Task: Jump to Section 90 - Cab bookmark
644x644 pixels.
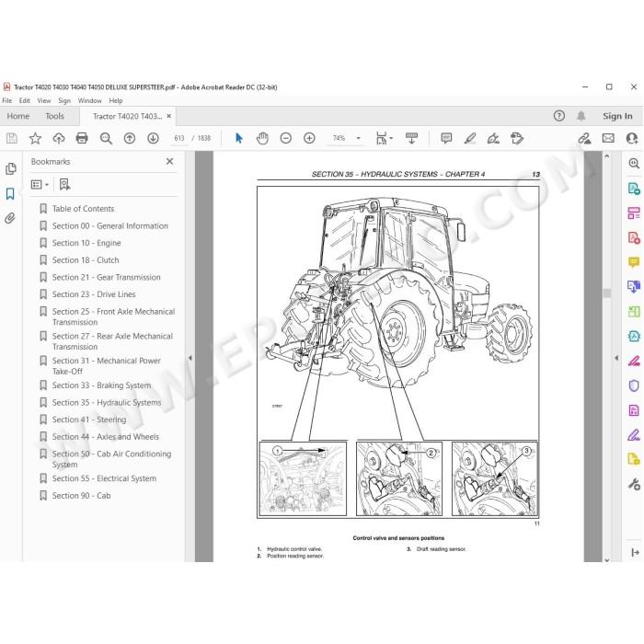Action: point(81,496)
